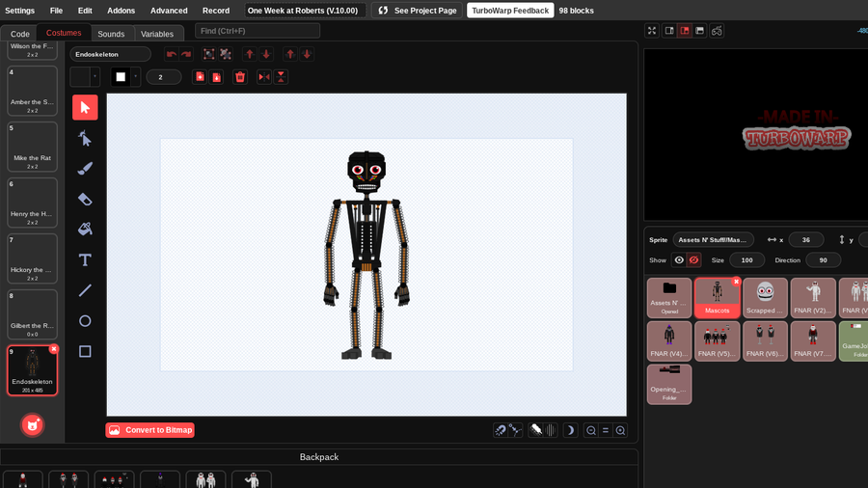Zoom in on the costume canvas
Screen dimensions: 868x488
(620, 430)
